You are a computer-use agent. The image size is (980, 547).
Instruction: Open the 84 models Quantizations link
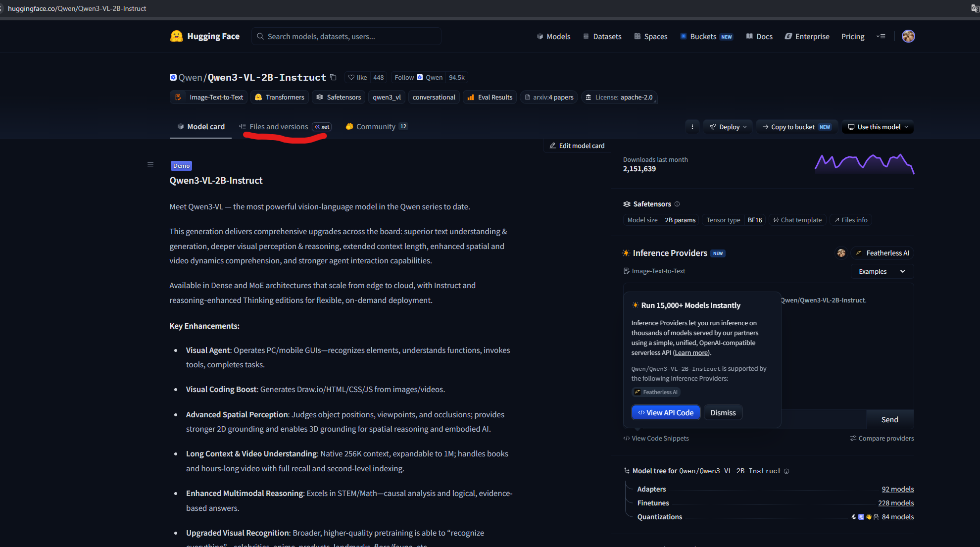(x=898, y=517)
